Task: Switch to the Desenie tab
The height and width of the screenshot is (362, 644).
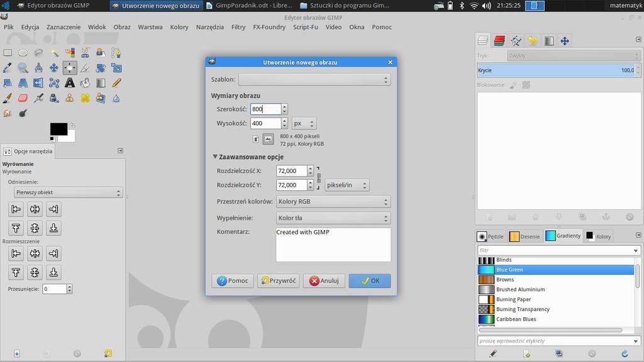Action: pyautogui.click(x=525, y=236)
